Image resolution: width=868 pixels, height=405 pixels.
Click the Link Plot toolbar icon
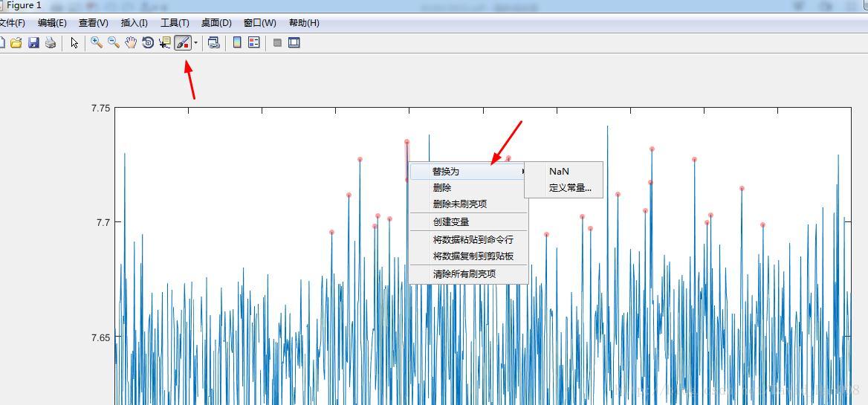point(214,42)
